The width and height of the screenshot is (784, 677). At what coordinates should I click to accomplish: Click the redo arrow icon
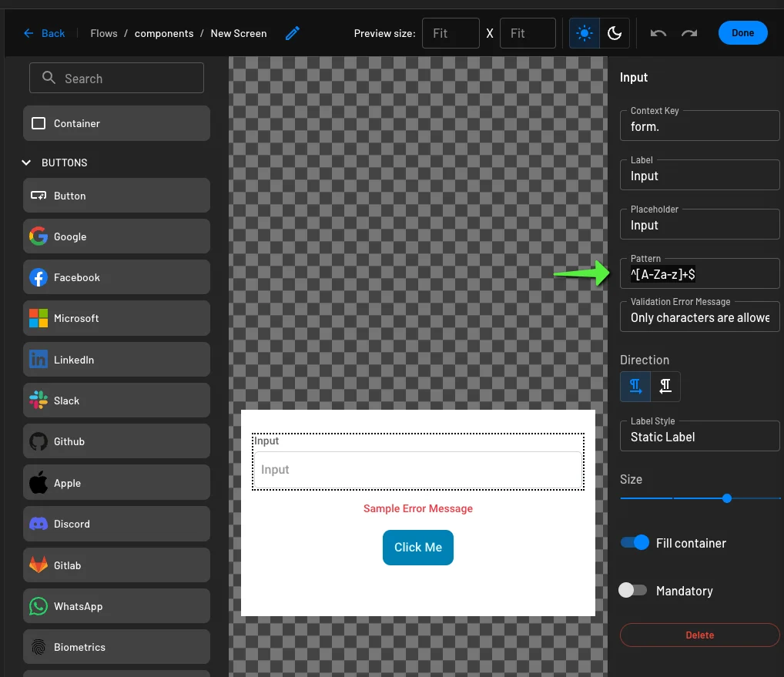[x=689, y=33]
